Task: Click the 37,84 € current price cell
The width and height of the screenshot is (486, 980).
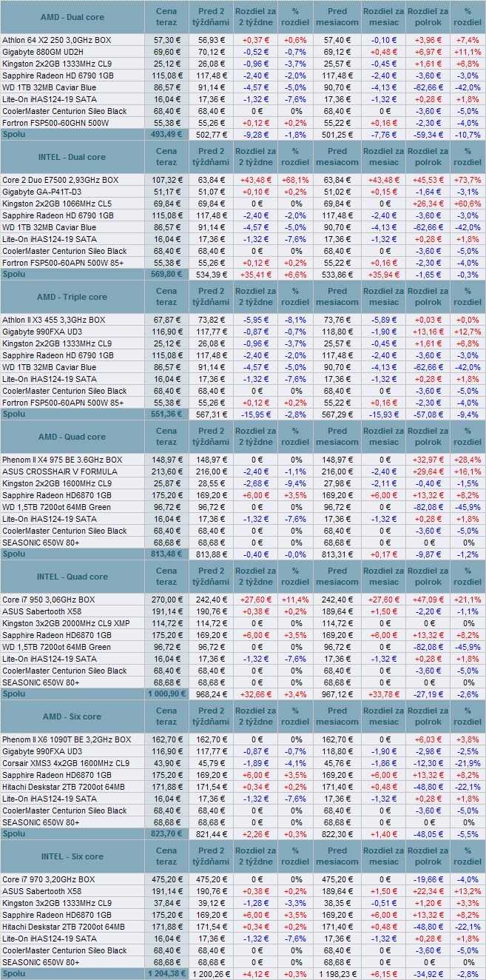Action: click(x=166, y=903)
